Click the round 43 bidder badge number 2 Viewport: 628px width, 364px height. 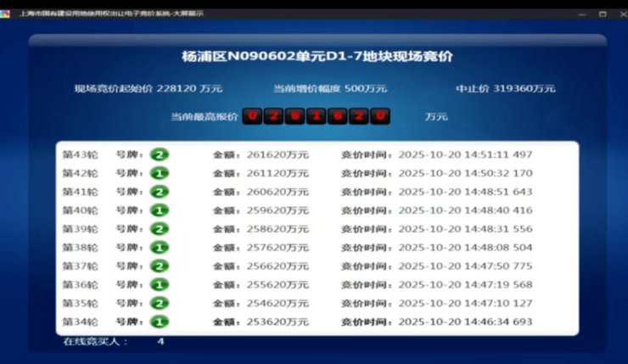click(x=160, y=154)
